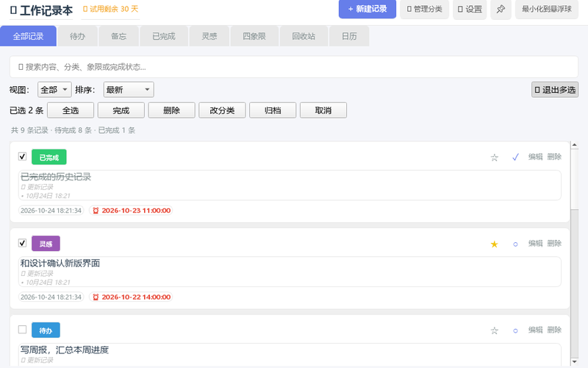
Task: Click alarm reminder 2026-10-22 14:00:00
Action: tap(131, 297)
